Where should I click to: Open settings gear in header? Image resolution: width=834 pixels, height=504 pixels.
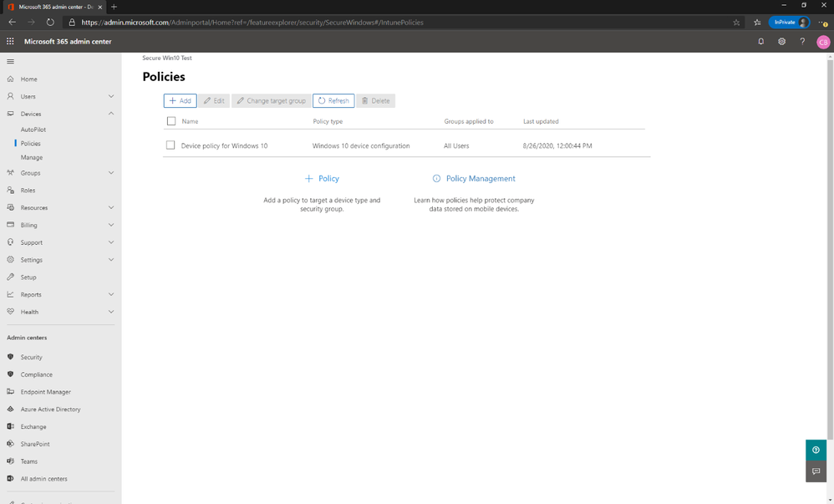(781, 42)
